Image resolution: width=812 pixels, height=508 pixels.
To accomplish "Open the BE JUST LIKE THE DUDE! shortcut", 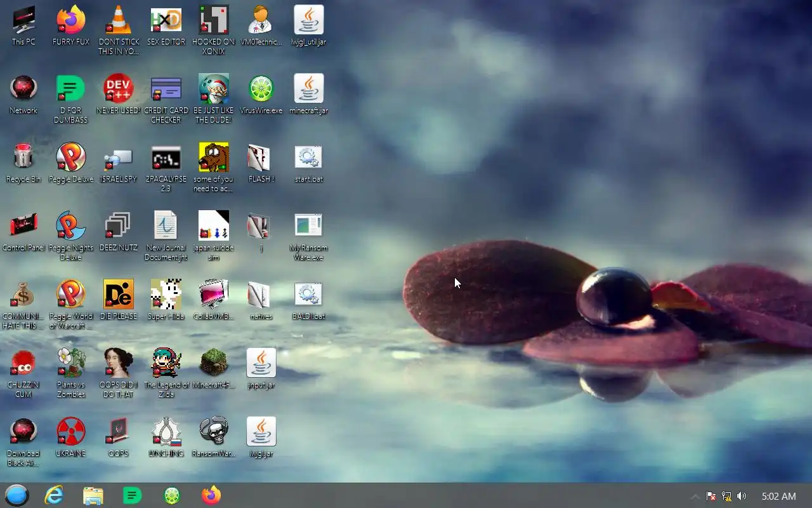I will point(214,99).
